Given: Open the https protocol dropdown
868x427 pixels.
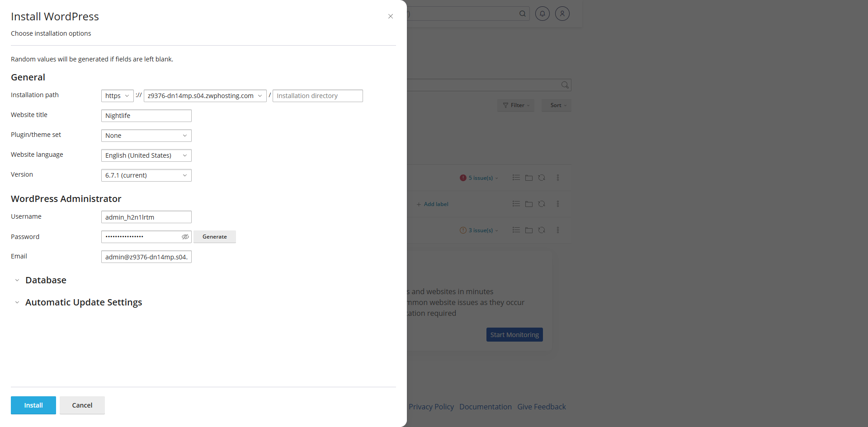Looking at the screenshot, I should point(118,96).
